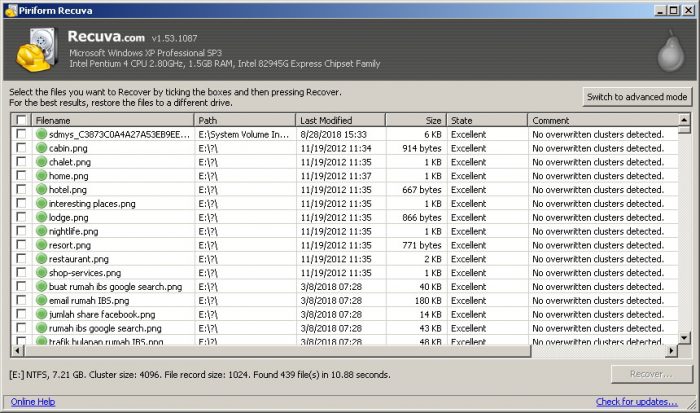The image size is (700, 413).
Task: Sort list by Path column header
Action: pos(245,120)
